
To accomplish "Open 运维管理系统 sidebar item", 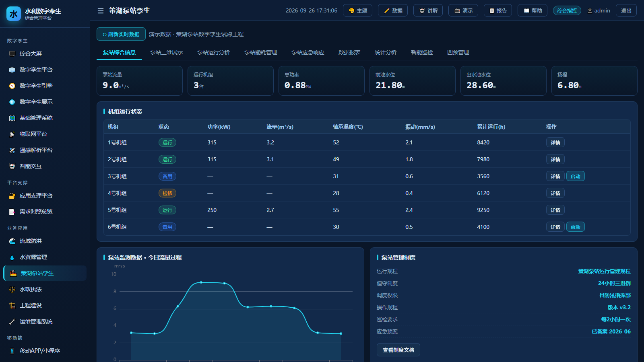I will (45, 321).
